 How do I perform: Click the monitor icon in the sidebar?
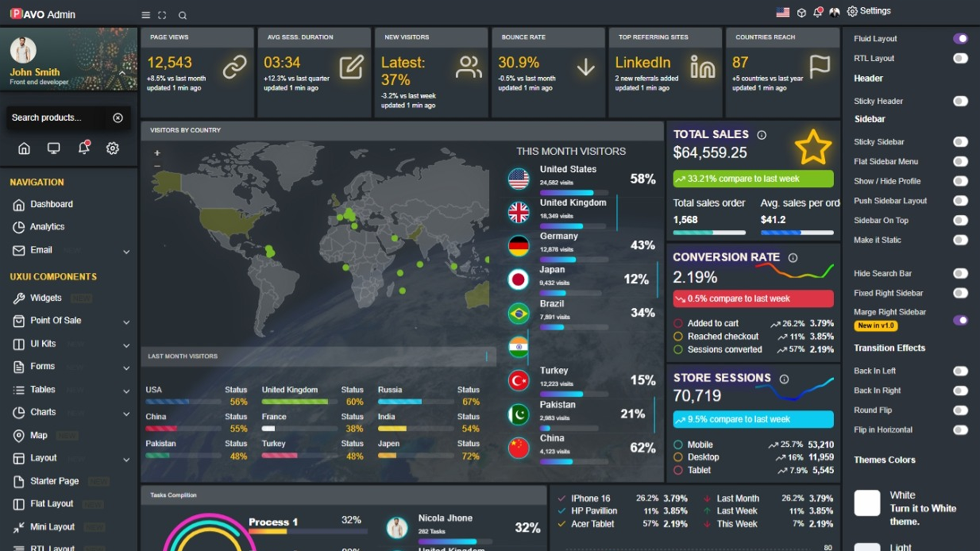[x=53, y=148]
